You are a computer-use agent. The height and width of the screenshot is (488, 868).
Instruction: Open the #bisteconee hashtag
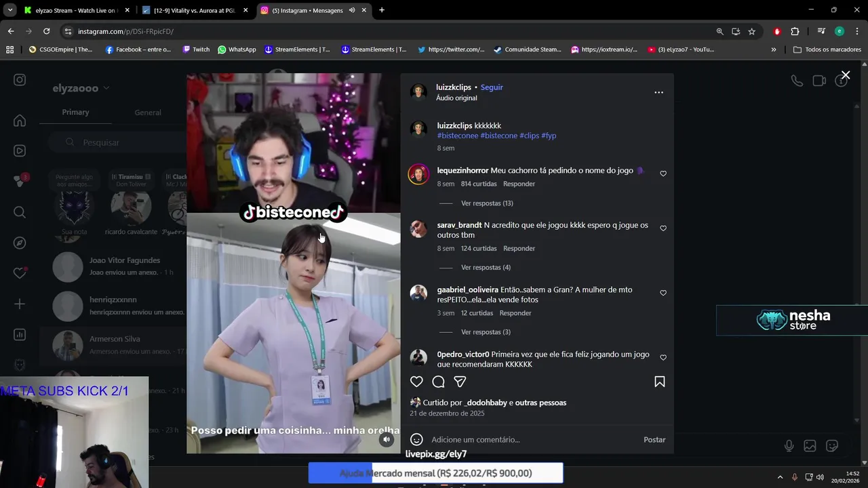point(458,136)
